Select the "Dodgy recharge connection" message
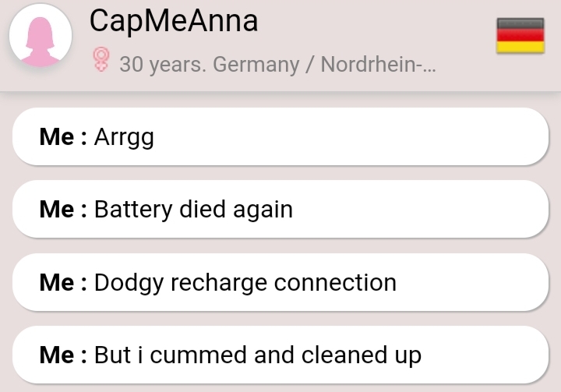This screenshot has height=392, width=561. tap(280, 281)
